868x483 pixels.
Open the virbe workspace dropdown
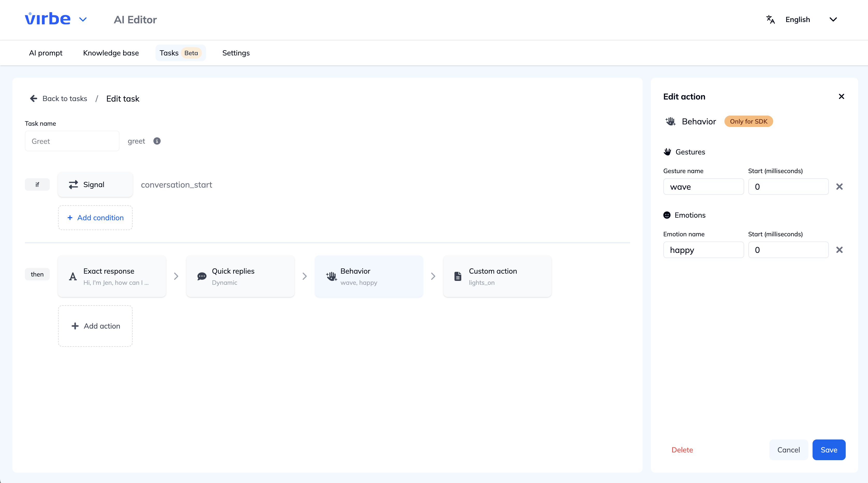[x=83, y=19]
